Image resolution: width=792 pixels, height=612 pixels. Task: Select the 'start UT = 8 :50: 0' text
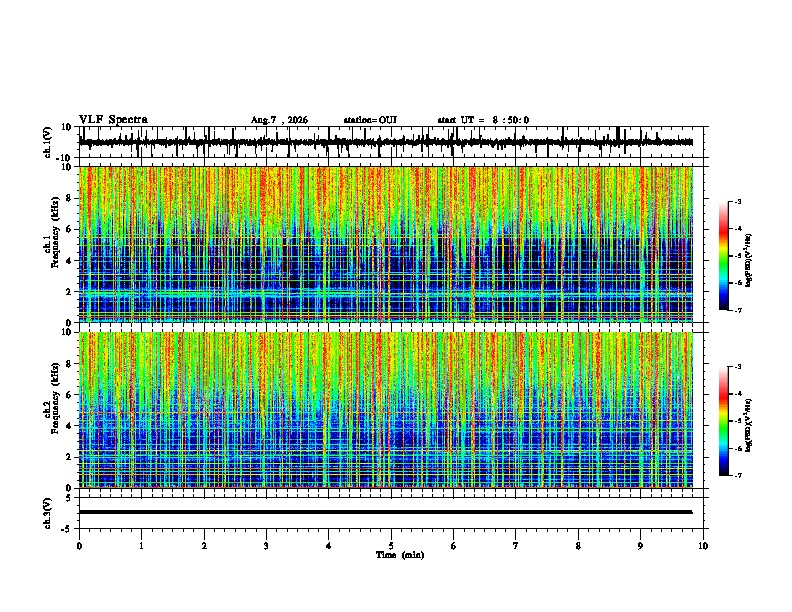point(483,120)
